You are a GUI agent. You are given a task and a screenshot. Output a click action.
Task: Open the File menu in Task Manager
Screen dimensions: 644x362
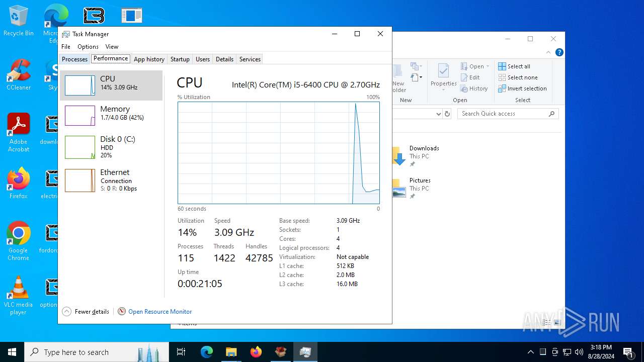pyautogui.click(x=66, y=47)
